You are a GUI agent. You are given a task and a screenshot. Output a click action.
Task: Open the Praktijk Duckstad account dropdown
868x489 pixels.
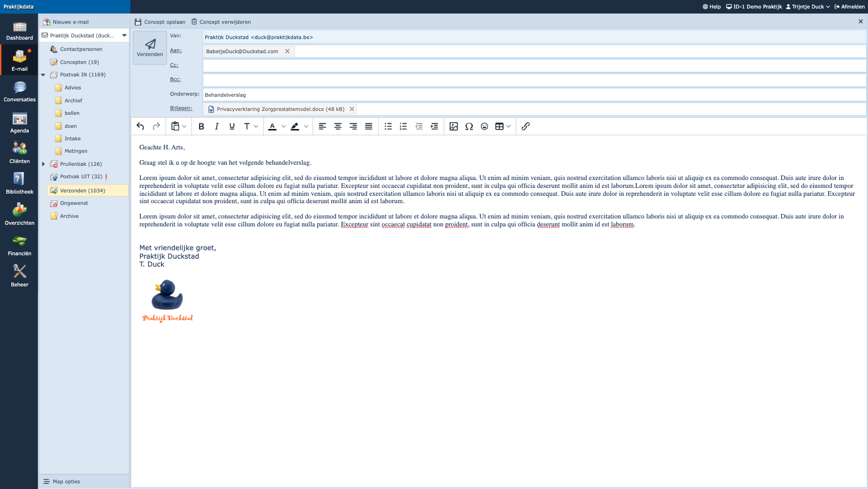pos(124,36)
